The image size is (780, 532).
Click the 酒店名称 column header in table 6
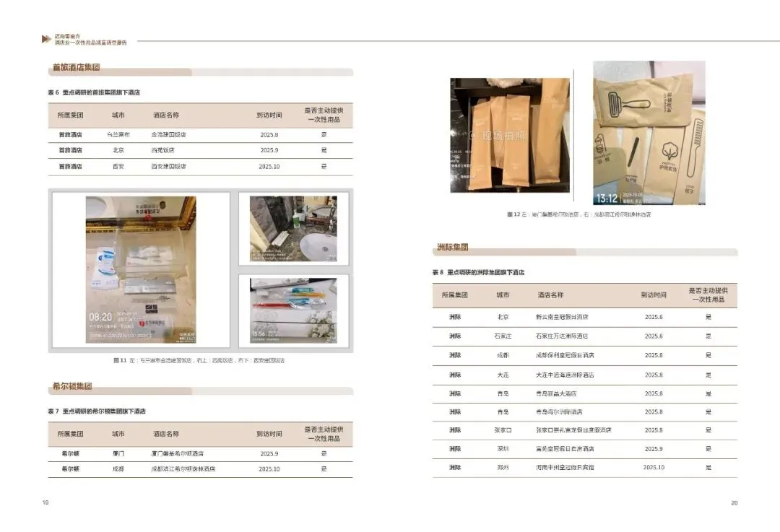pos(166,115)
